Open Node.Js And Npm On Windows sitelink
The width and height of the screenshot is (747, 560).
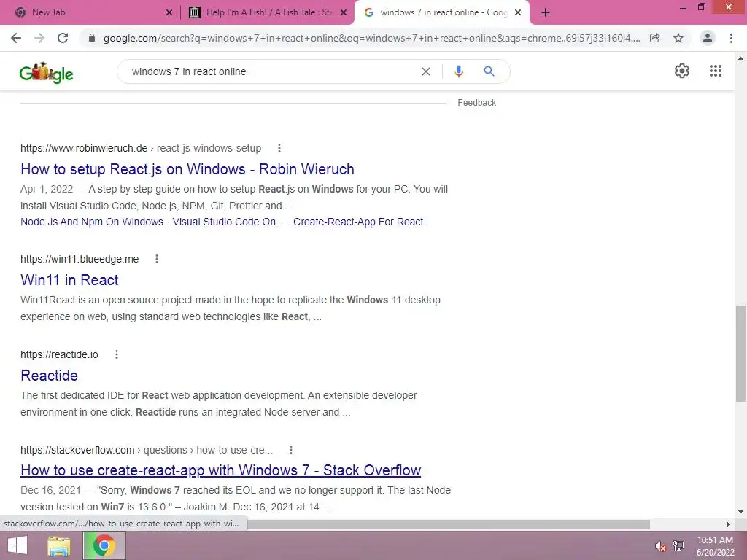[91, 222]
